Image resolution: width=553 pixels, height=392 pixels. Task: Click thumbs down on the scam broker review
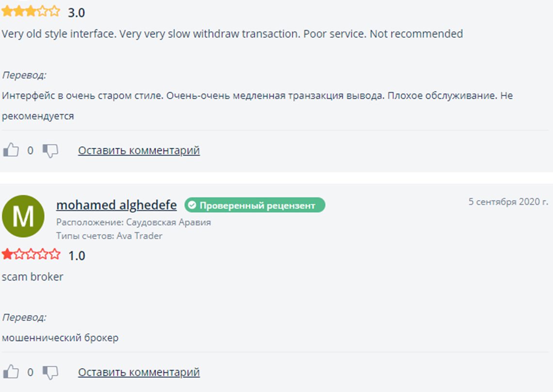[x=50, y=373]
